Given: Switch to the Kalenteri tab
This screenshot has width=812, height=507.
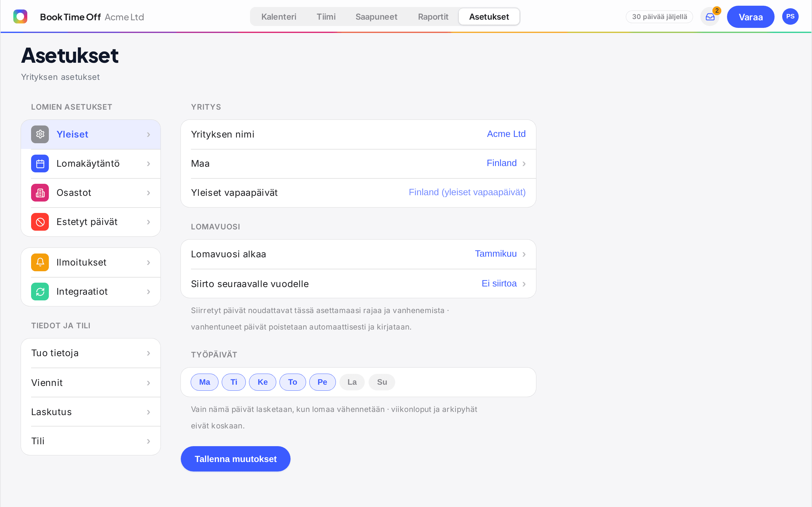Looking at the screenshot, I should (x=278, y=17).
